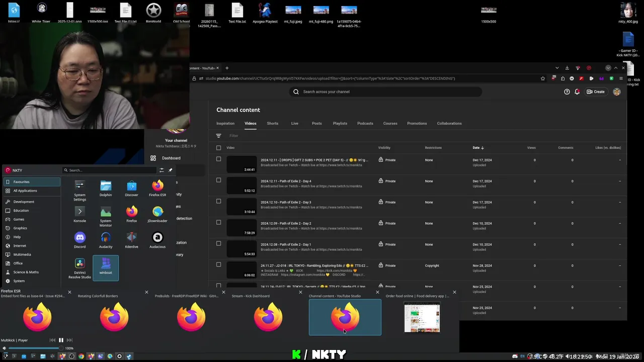
Task: Close the Stream - Kick Dashboard preview
Action: pos(300,292)
